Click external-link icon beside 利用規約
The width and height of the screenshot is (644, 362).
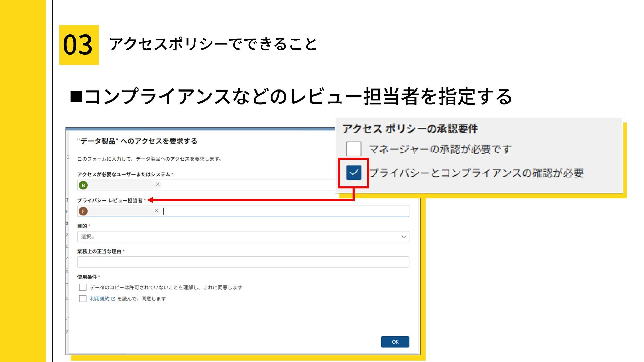pos(113,299)
